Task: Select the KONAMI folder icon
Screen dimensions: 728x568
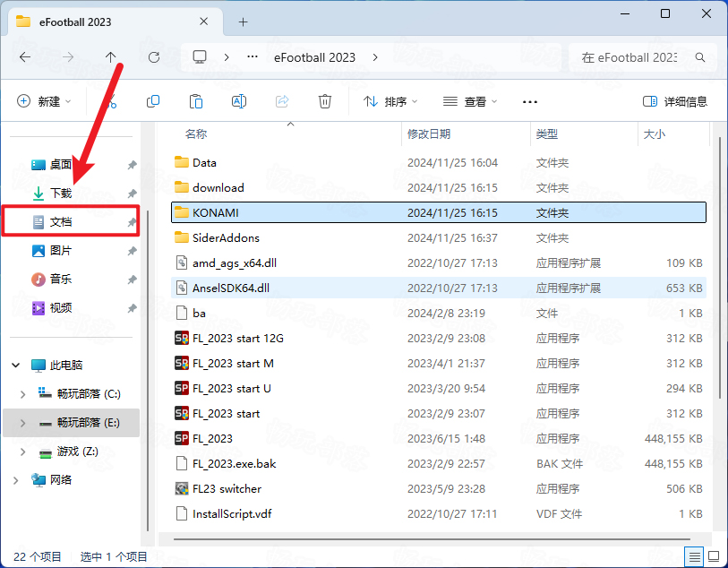Action: point(182,212)
